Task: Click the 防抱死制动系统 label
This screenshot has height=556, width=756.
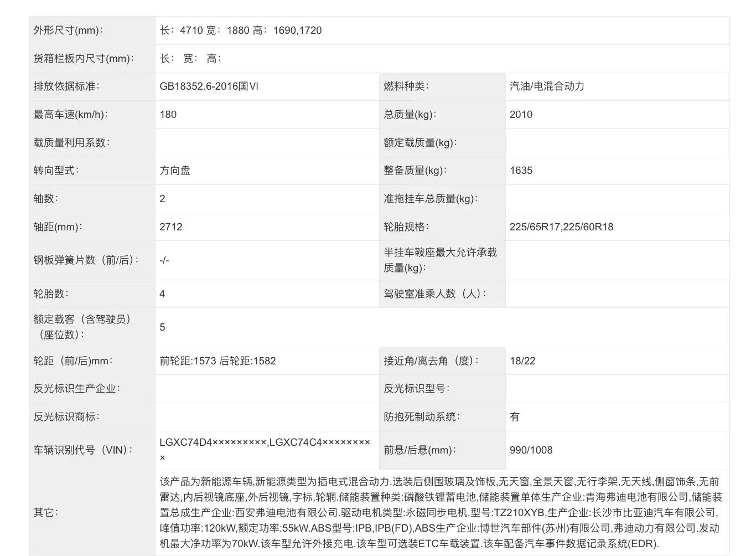Action: (422, 417)
